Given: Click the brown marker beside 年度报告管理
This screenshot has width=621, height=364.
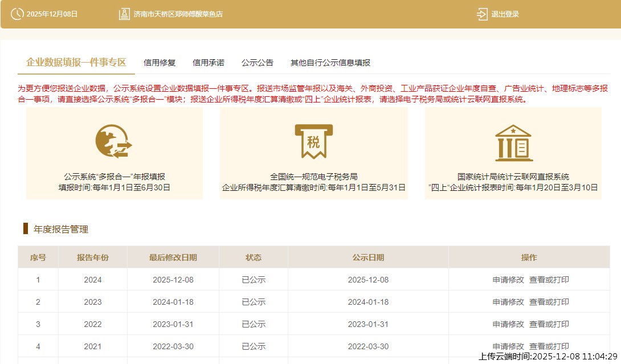Looking at the screenshot, I should point(26,229).
